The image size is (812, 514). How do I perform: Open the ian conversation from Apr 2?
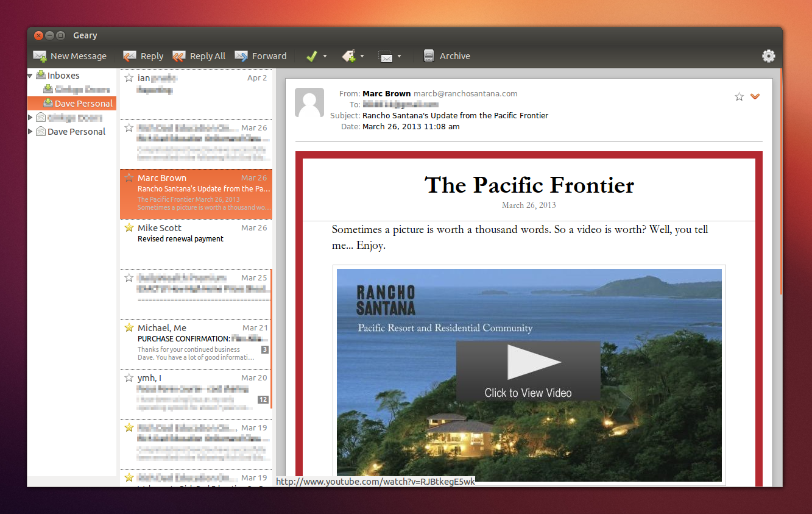coord(196,94)
